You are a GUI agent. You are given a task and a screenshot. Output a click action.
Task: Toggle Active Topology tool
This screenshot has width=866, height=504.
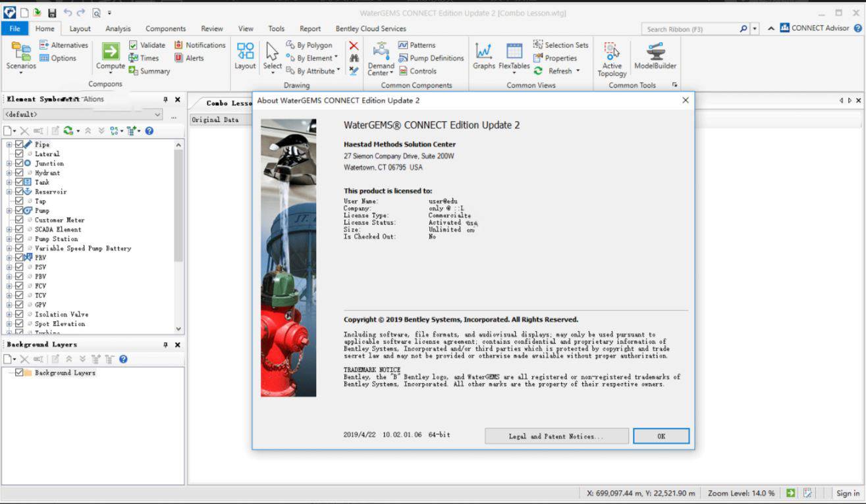(612, 59)
